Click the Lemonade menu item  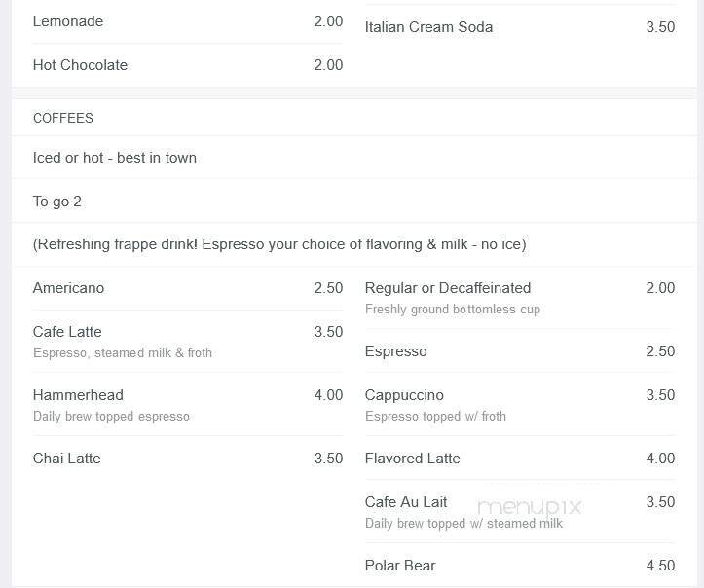[68, 21]
